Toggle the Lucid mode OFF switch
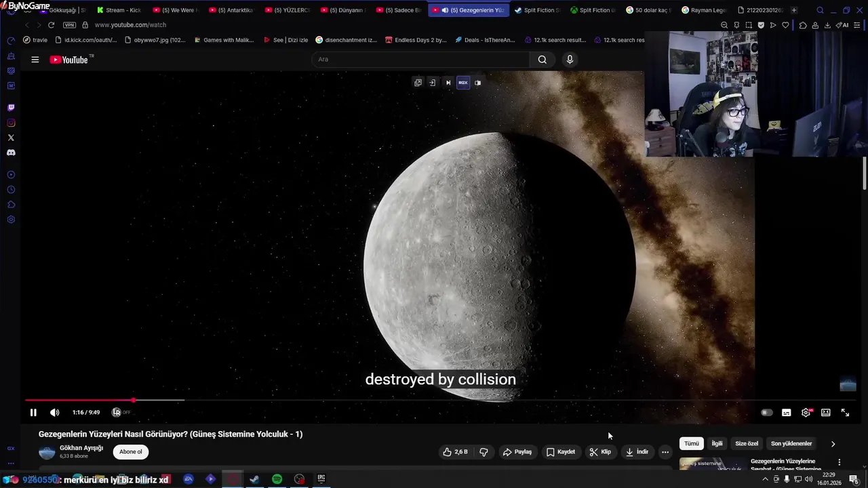Image resolution: width=868 pixels, height=488 pixels. click(121, 412)
